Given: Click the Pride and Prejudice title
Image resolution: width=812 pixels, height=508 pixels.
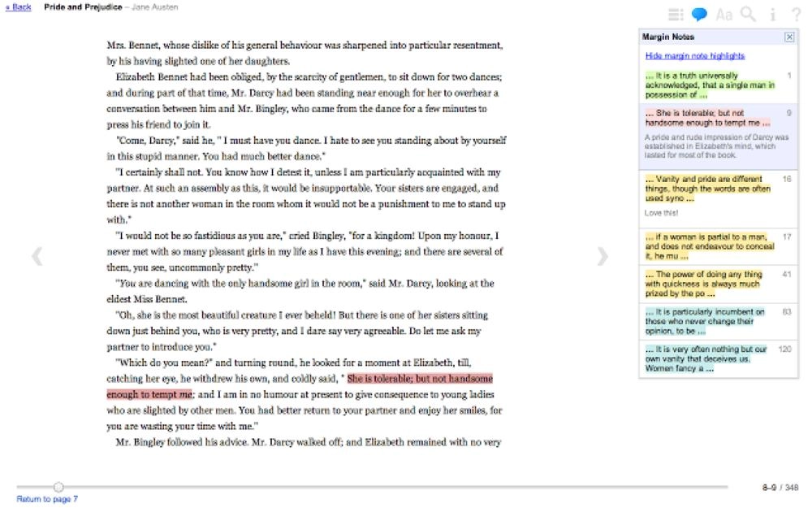Looking at the screenshot, I should click(79, 7).
